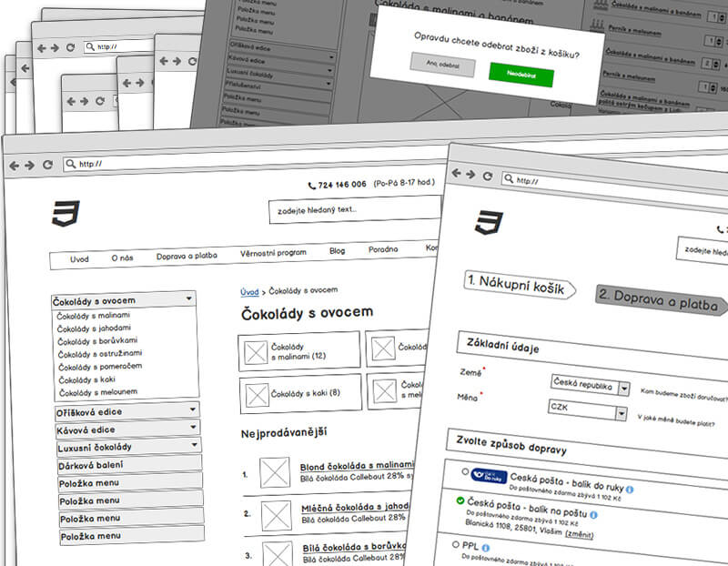Click the info icon beside PPL
This screenshot has width=728, height=566.
pyautogui.click(x=486, y=548)
